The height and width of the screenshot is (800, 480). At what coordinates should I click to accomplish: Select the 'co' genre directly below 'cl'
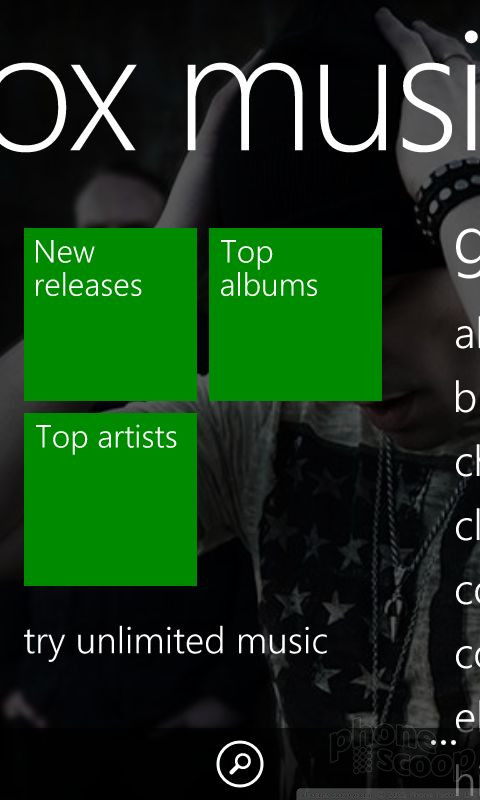click(x=467, y=591)
